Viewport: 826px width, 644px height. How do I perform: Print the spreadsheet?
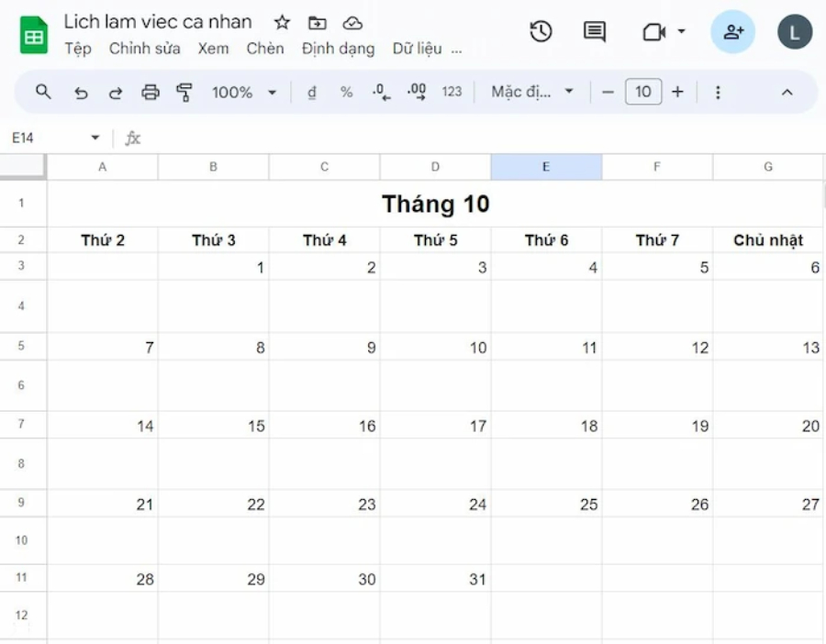(151, 92)
